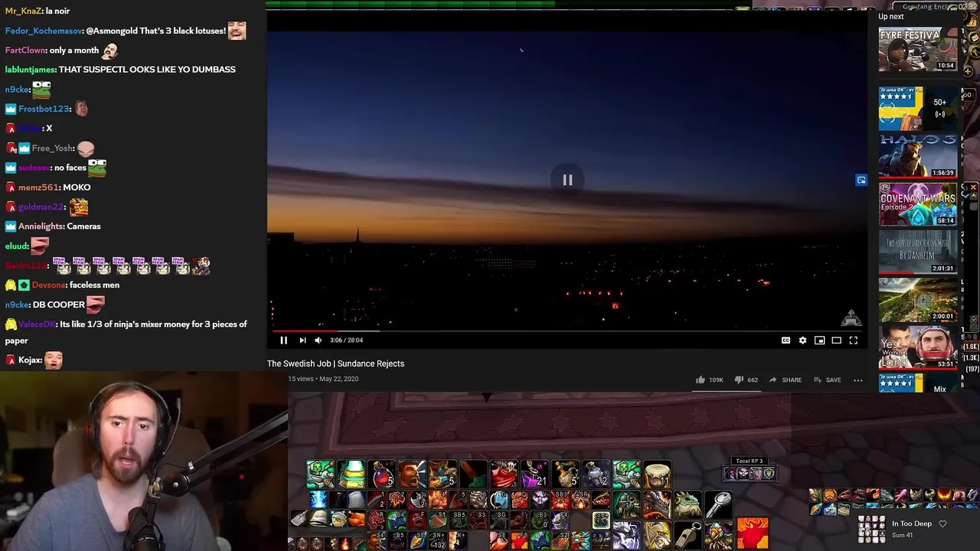Use the silver key item icon
This screenshot has width=980, height=551.
(x=718, y=505)
